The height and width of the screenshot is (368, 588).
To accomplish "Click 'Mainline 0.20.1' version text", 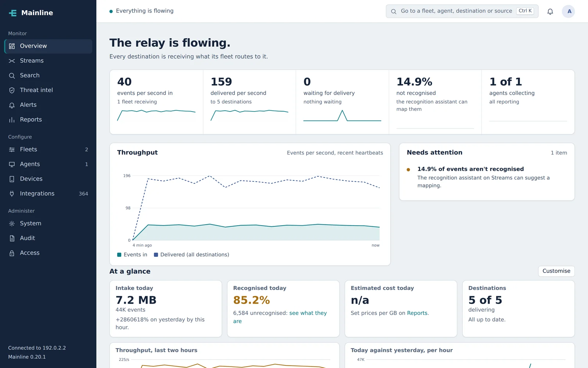I will coord(27,357).
